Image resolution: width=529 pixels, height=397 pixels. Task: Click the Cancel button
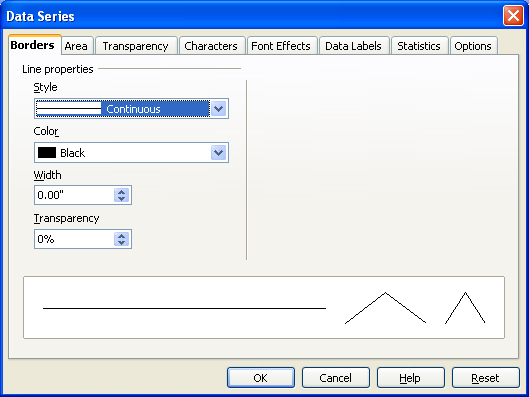click(336, 378)
